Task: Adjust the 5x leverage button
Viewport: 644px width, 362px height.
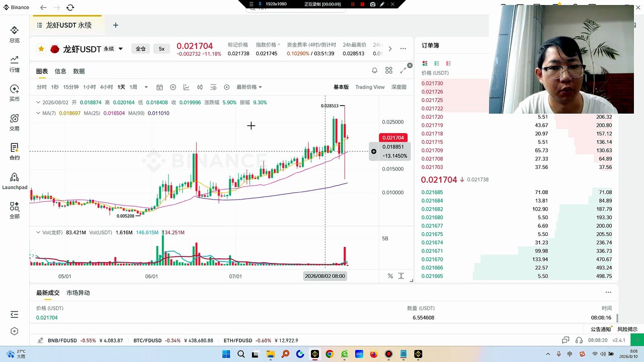Action: click(x=162, y=49)
